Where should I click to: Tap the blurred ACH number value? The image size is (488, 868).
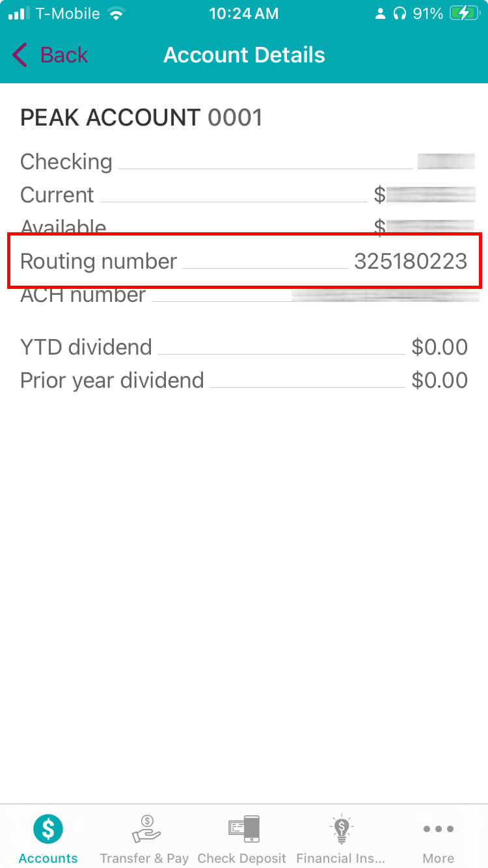click(384, 296)
